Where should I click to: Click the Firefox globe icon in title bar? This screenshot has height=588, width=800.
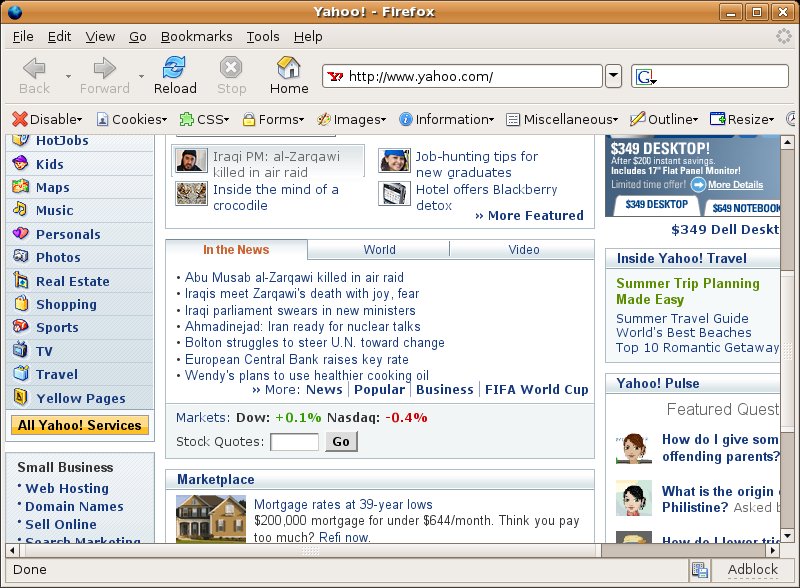[15, 12]
